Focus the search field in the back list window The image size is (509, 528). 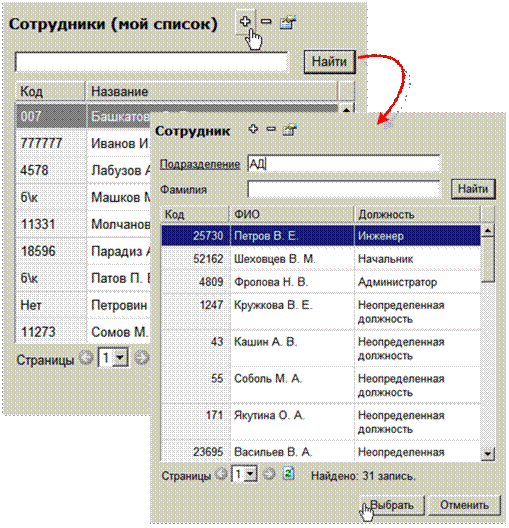coord(151,62)
